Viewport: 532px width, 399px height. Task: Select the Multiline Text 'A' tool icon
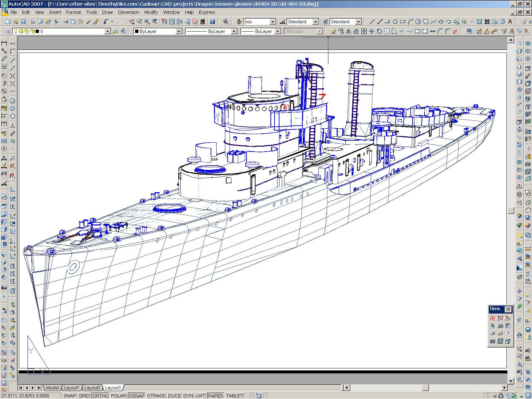pos(510,22)
